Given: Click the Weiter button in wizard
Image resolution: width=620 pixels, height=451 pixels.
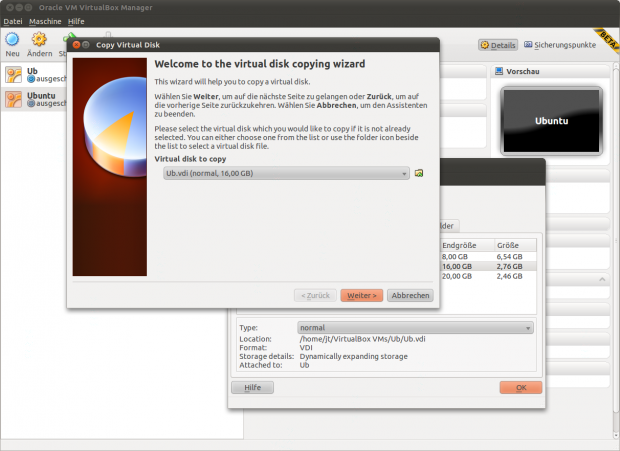Looking at the screenshot, I should (361, 295).
